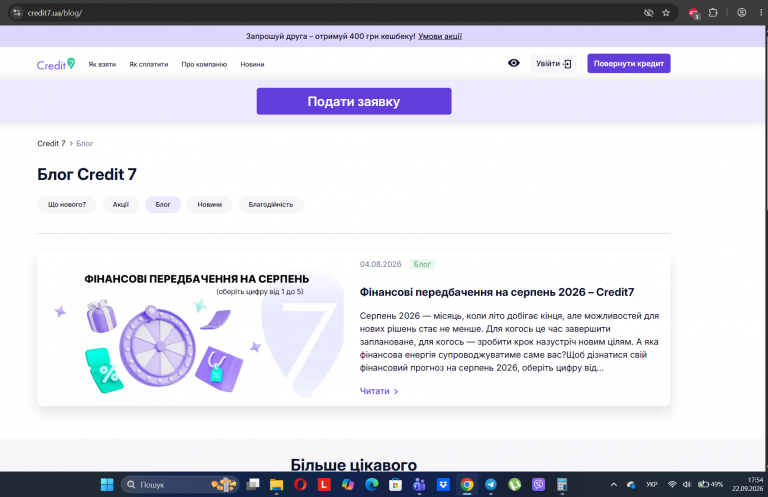Open the Chrome three-dot menu
768x497 pixels.
point(761,13)
